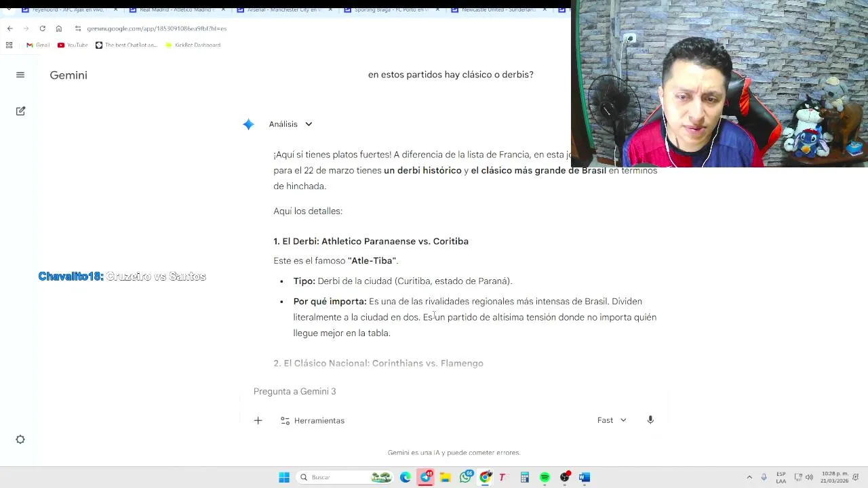Close the Feyenoord - AFC Ajax tab
The width and height of the screenshot is (868, 488).
coord(115,10)
